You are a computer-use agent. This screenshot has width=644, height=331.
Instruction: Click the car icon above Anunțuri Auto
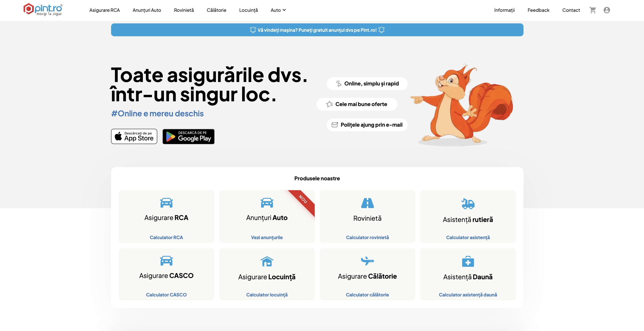point(267,203)
